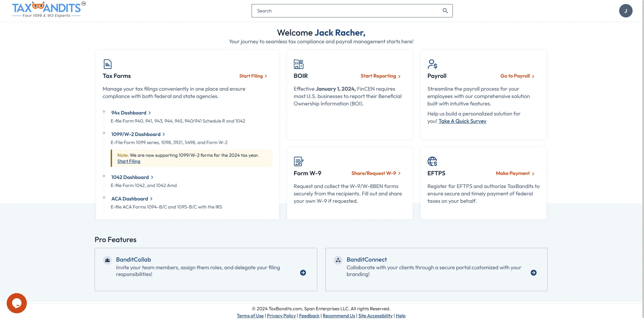The width and height of the screenshot is (644, 320).
Task: Open BanditConnect via the arrow circle
Action: pos(534,273)
